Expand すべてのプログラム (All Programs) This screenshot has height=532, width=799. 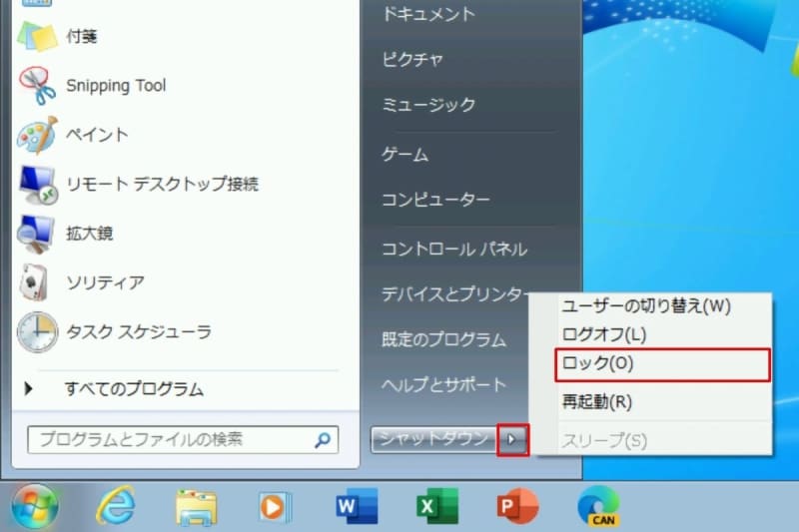click(x=134, y=389)
